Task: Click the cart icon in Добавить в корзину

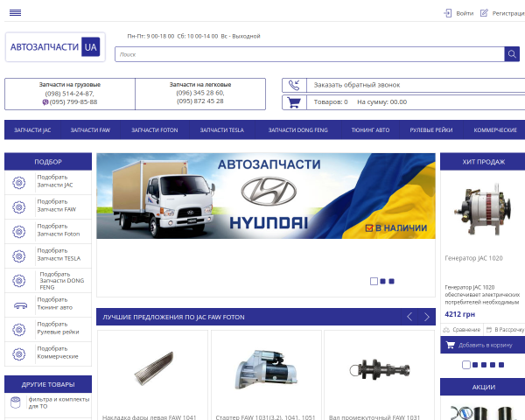Action: [451, 345]
